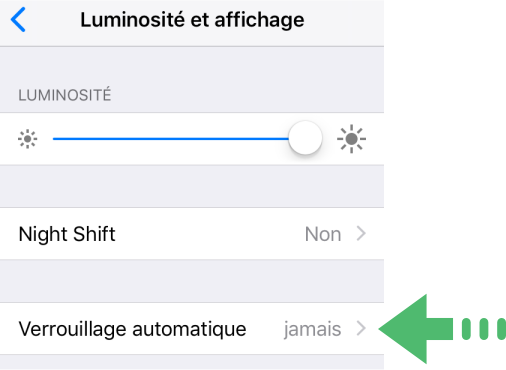
Task: Click the word 'Shift' in Night Shift
Action: (x=94, y=234)
